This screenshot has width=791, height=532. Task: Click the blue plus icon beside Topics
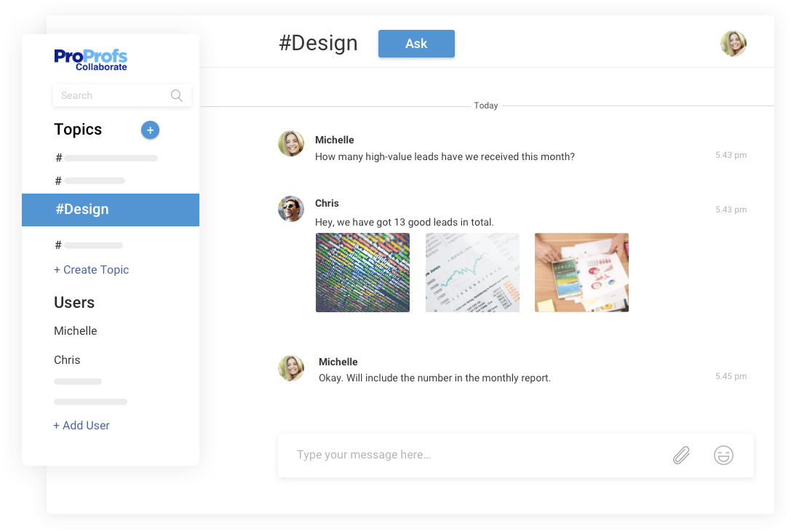click(150, 130)
